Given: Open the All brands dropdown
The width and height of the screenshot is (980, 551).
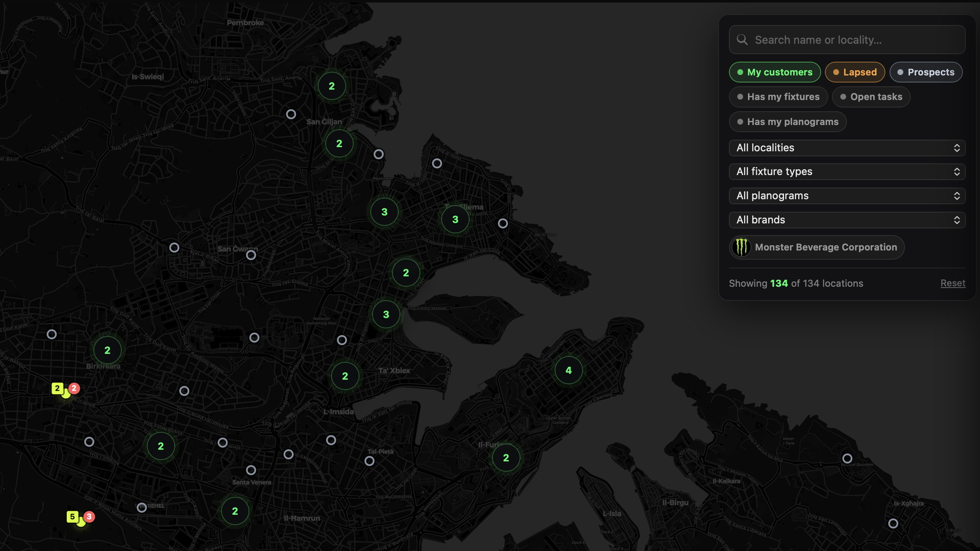Looking at the screenshot, I should 847,220.
